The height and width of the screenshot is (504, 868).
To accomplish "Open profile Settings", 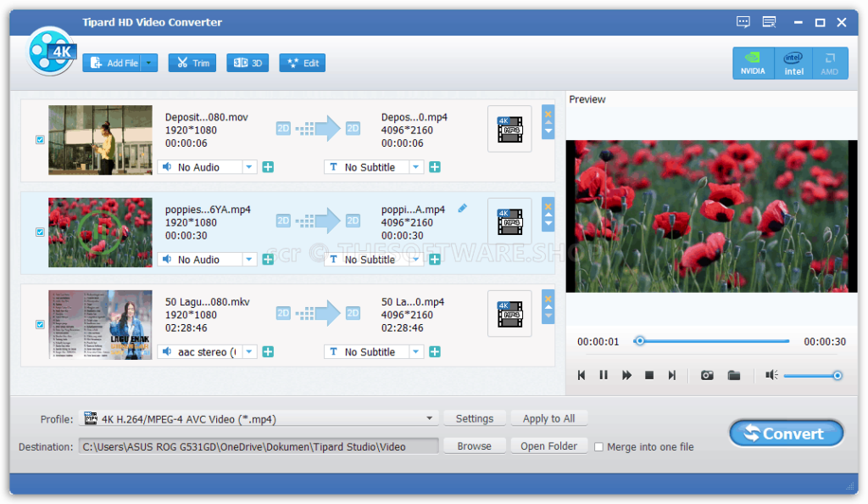I will 475,418.
